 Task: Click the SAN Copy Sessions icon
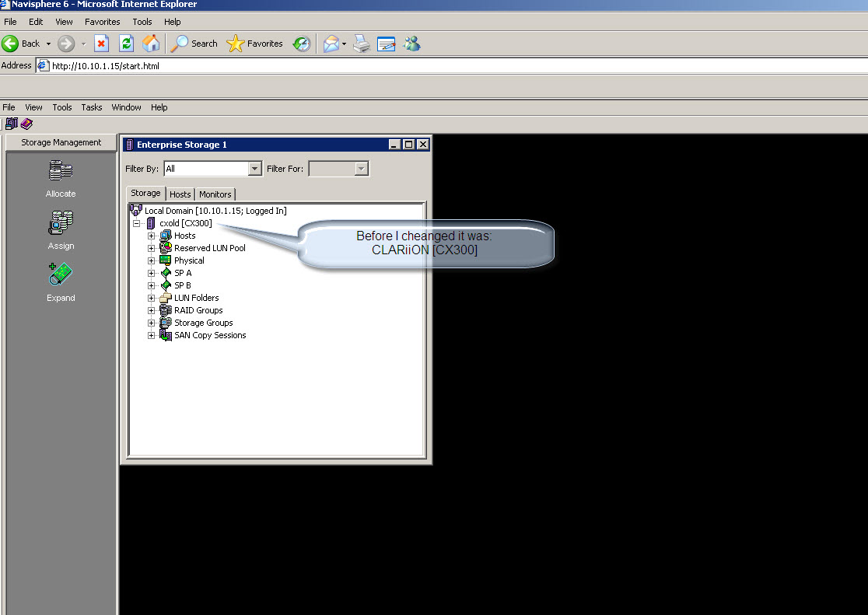coord(166,335)
